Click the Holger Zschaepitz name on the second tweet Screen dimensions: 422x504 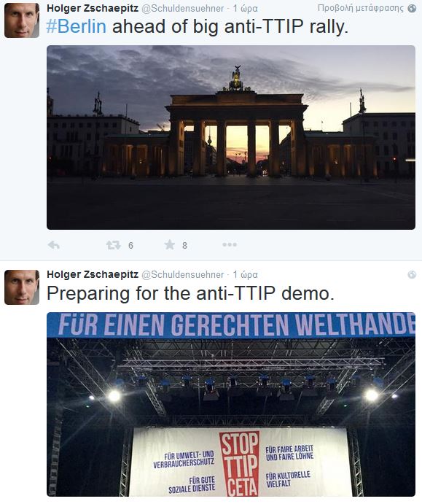93,274
